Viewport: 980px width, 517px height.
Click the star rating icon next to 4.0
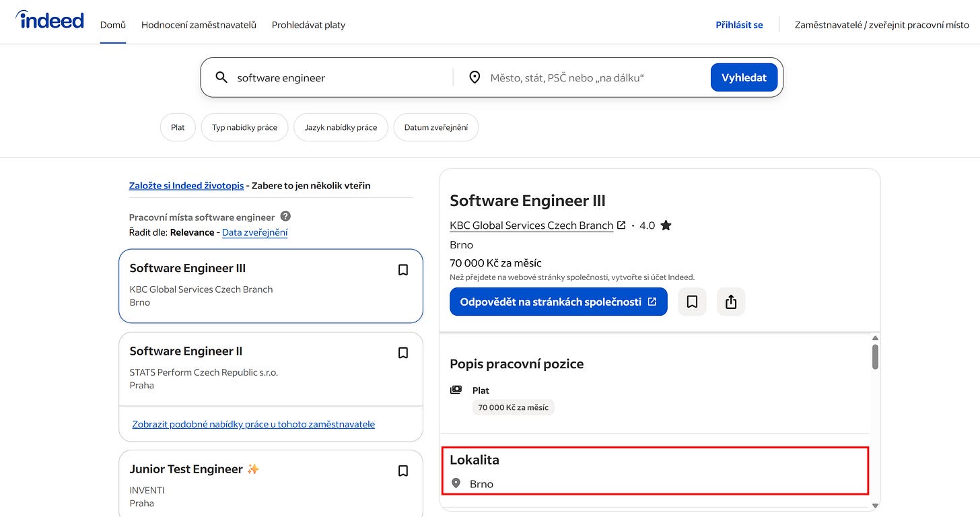tap(666, 226)
